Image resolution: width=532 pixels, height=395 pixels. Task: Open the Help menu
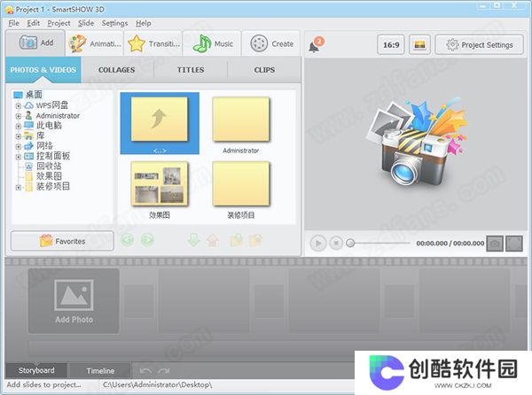tap(143, 23)
